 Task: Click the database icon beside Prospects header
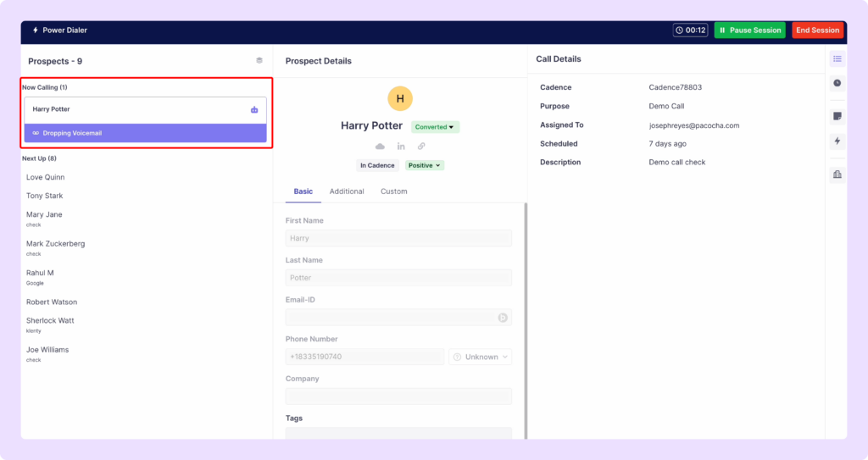[x=259, y=60]
